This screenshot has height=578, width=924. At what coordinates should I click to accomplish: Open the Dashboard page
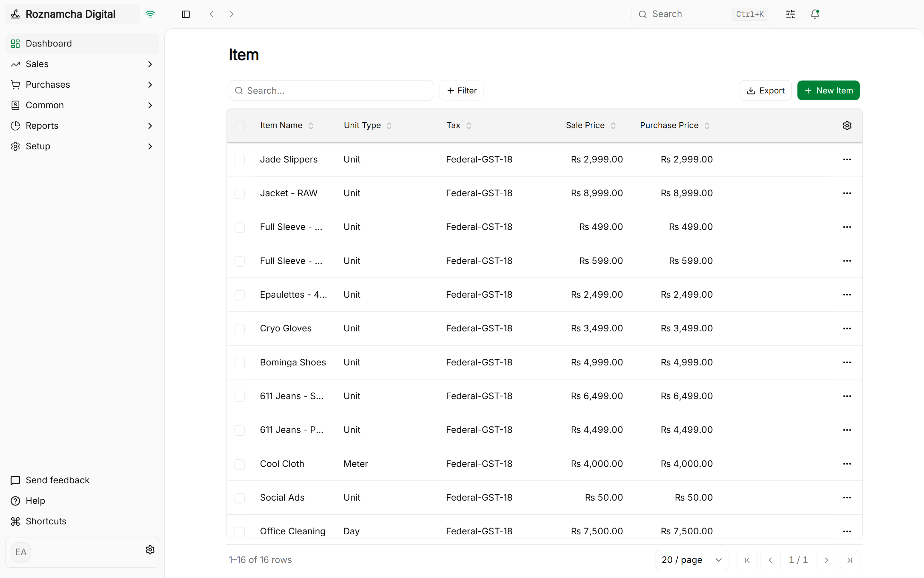pyautogui.click(x=82, y=44)
